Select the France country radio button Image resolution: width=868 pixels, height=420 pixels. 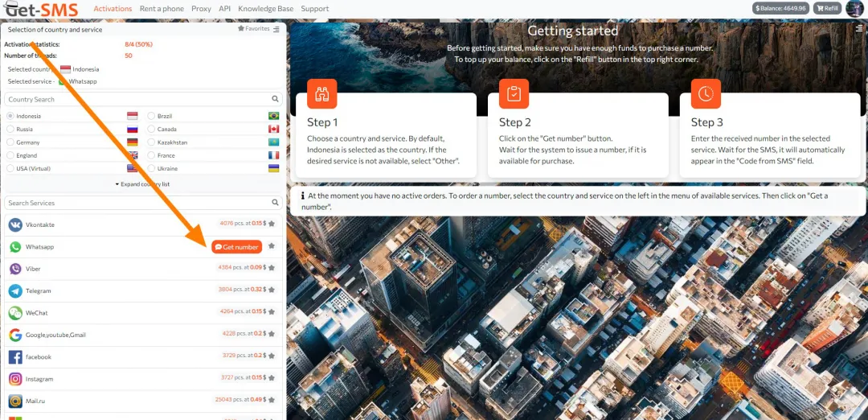coord(151,156)
